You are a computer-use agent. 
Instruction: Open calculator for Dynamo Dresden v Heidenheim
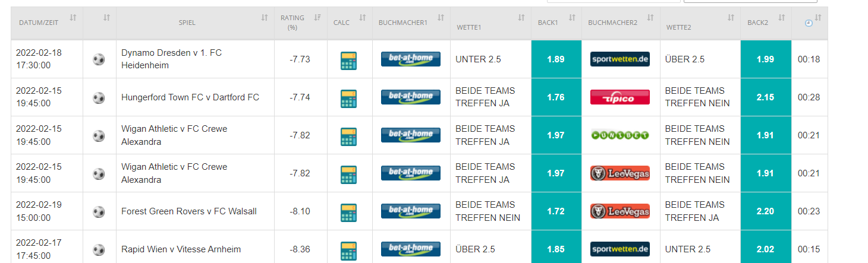pos(348,61)
